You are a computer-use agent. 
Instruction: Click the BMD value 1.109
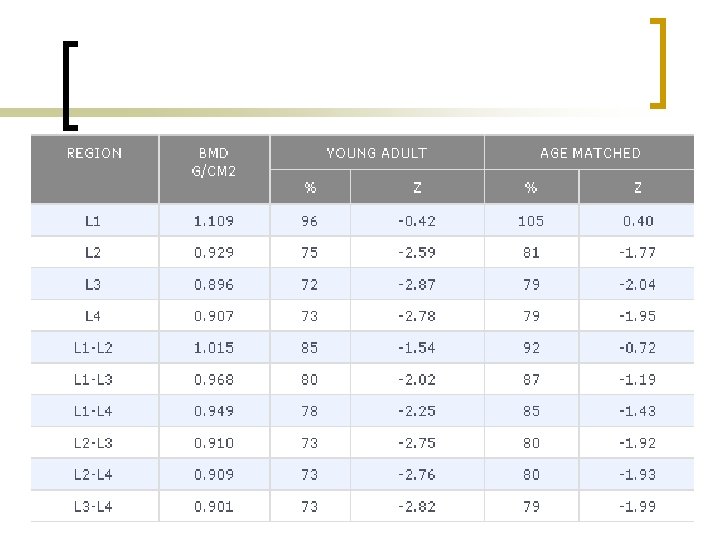click(x=213, y=220)
